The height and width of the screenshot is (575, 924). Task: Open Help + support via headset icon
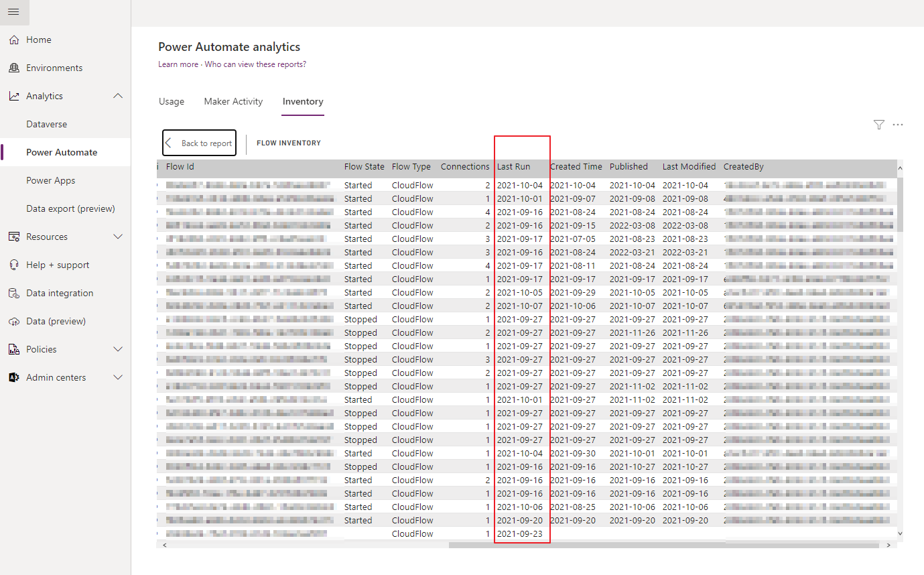13,264
